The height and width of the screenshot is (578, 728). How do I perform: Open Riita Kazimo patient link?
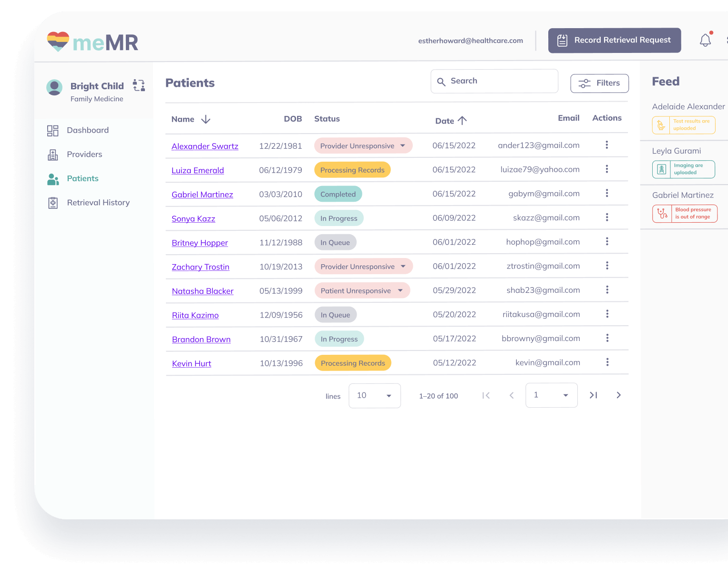click(x=195, y=315)
